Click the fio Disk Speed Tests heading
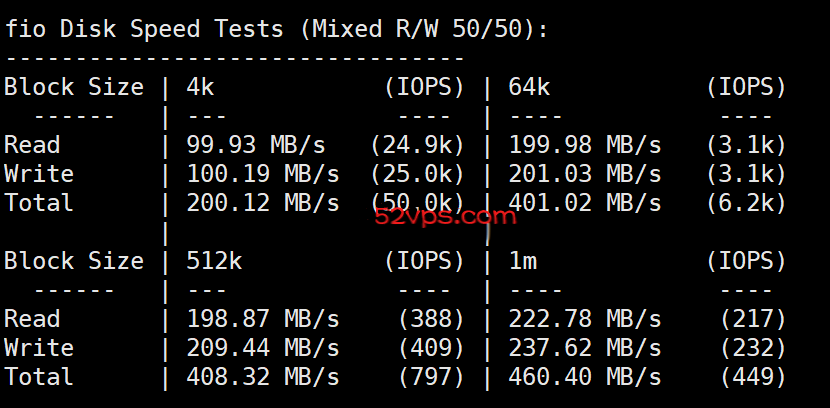 (x=276, y=29)
